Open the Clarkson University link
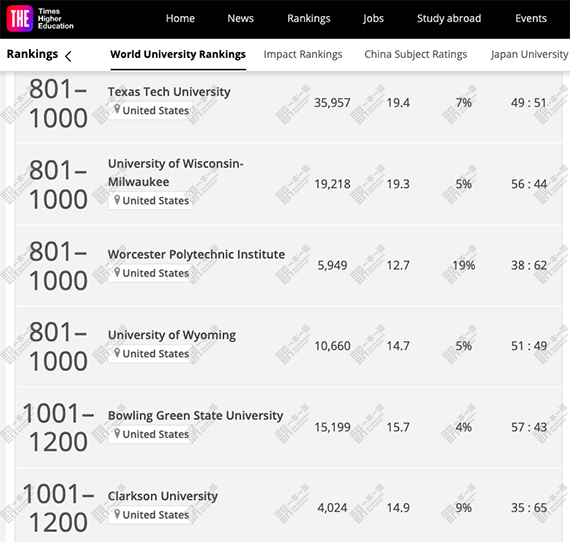The image size is (570, 542). 162,496
